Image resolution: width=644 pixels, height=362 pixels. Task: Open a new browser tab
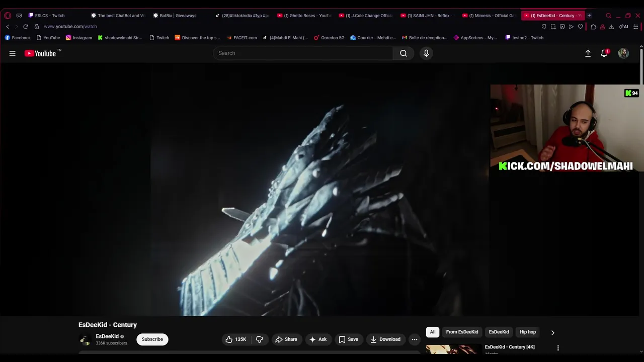tap(589, 16)
